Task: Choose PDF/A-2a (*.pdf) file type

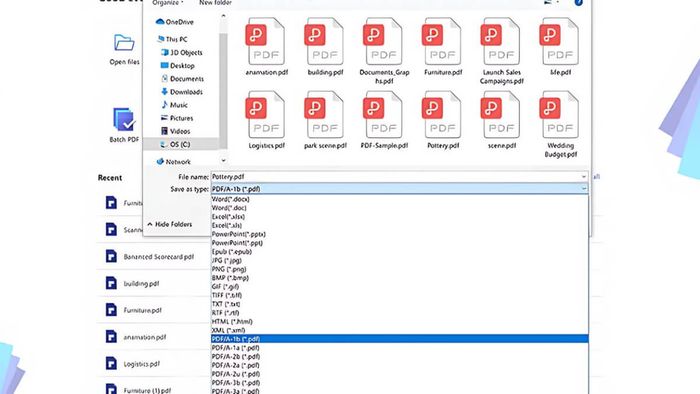Action: [x=400, y=365]
